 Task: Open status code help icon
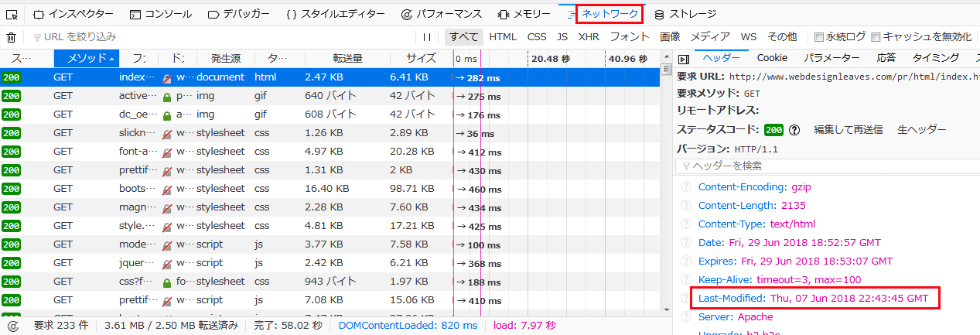pyautogui.click(x=794, y=130)
